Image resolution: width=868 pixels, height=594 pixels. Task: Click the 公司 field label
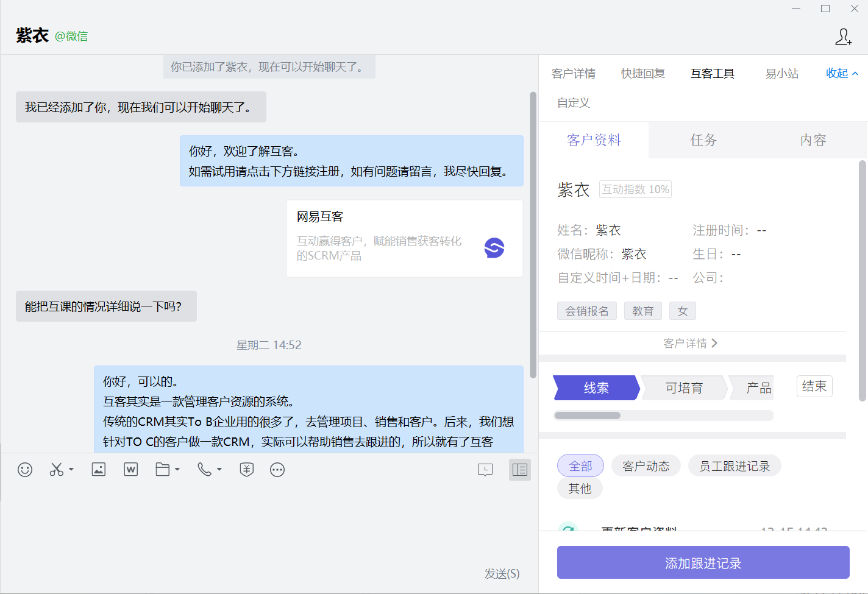[x=708, y=278]
